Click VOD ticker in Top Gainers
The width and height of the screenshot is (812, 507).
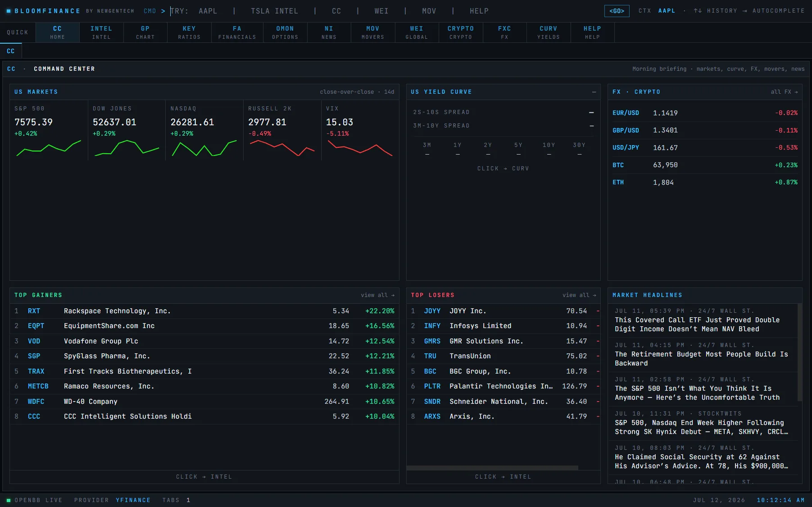34,341
